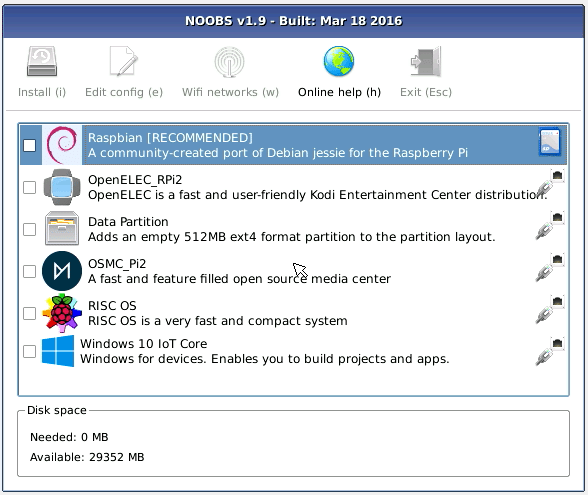Click the OSMC_Pi2 round M logo
Viewport: 588px width, 495px height.
click(62, 271)
